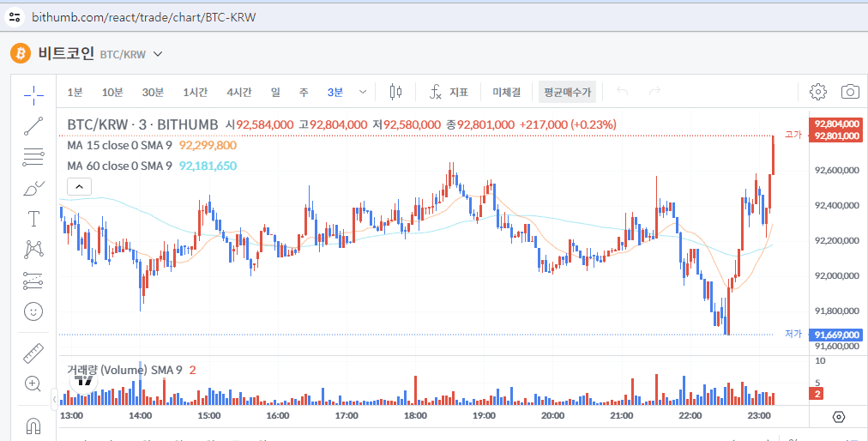Toggle the 미체결 orders display

[x=506, y=92]
